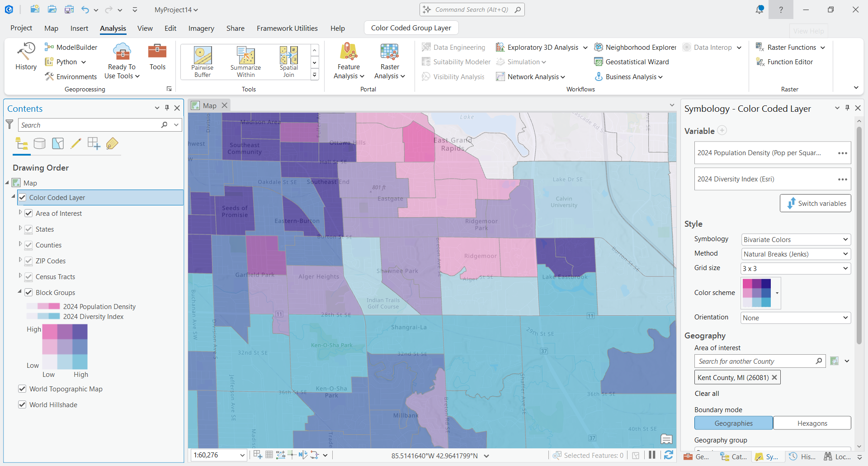Launch the Geostatistical Wizard

coord(631,62)
